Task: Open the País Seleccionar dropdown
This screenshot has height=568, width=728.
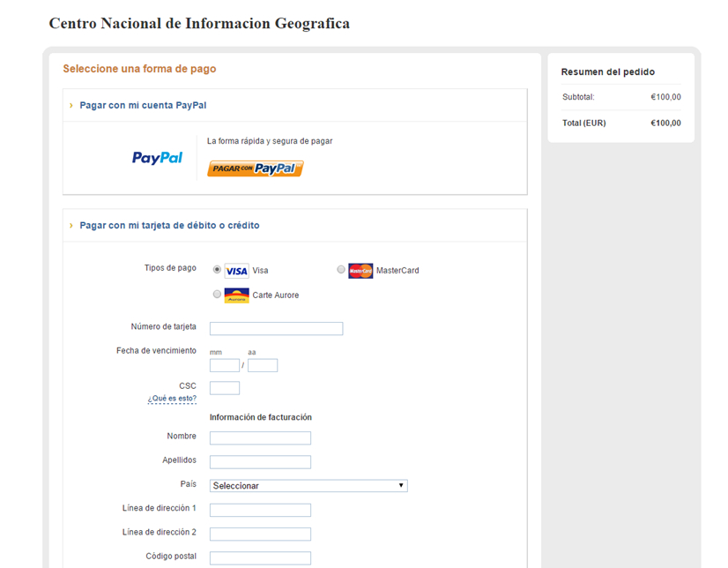Action: tap(308, 486)
